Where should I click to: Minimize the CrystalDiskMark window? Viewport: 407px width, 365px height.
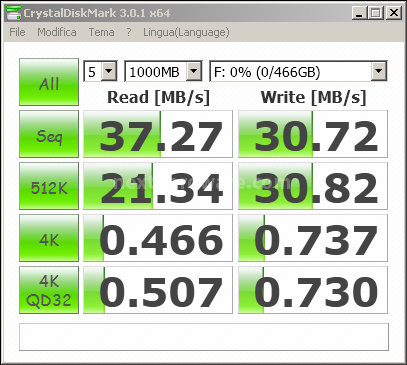click(359, 13)
